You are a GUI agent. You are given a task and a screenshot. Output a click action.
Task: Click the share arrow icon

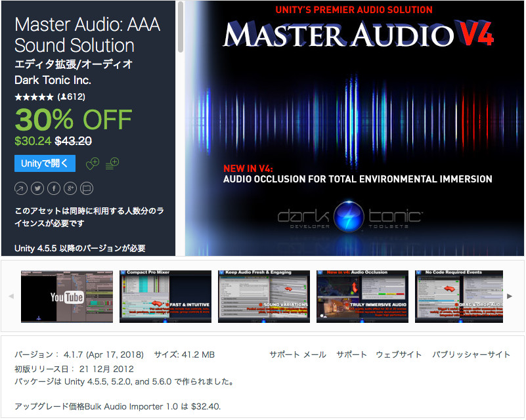point(21,188)
